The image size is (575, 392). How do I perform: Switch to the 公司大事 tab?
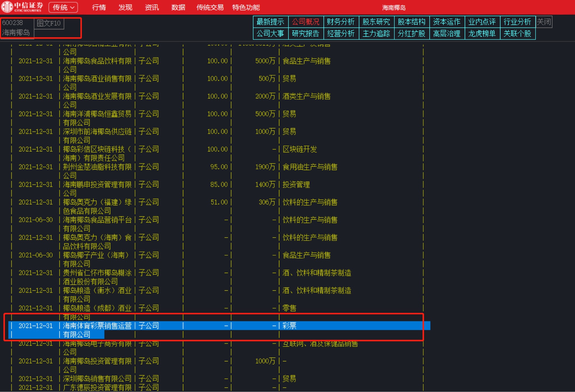271,34
